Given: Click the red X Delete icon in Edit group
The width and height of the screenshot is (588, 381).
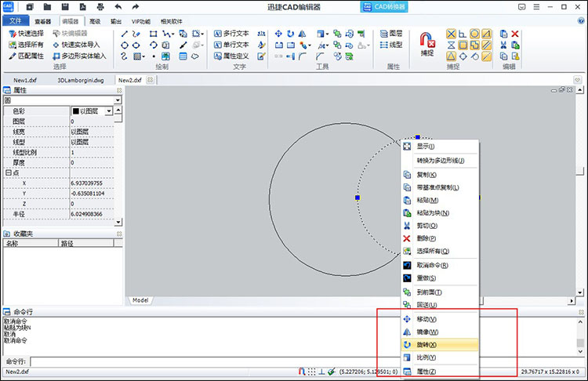Looking at the screenshot, I should click(515, 34).
